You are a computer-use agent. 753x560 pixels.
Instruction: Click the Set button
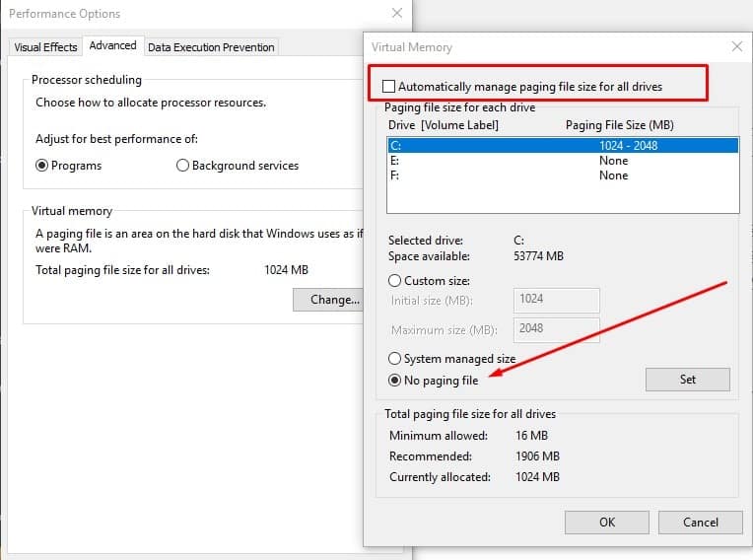coord(687,380)
